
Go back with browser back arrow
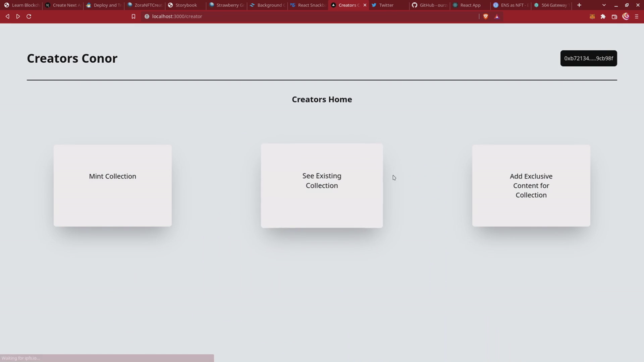tap(7, 16)
